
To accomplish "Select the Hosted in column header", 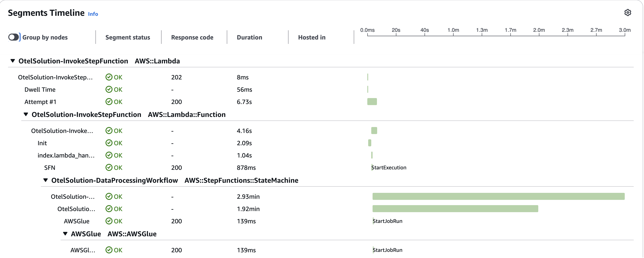I will 311,37.
